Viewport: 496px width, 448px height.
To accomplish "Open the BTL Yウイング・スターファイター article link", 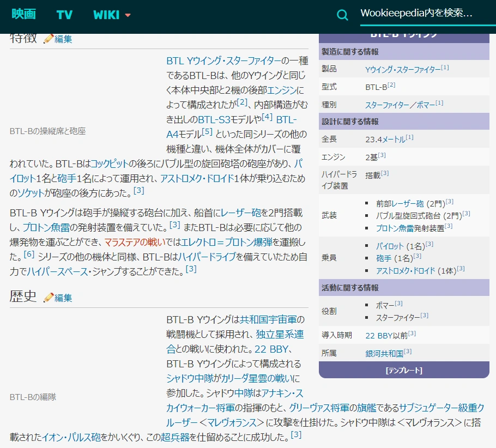I will click(223, 60).
